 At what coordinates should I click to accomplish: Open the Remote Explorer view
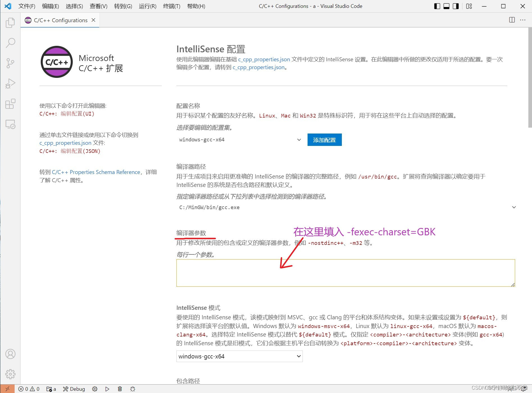coord(10,124)
